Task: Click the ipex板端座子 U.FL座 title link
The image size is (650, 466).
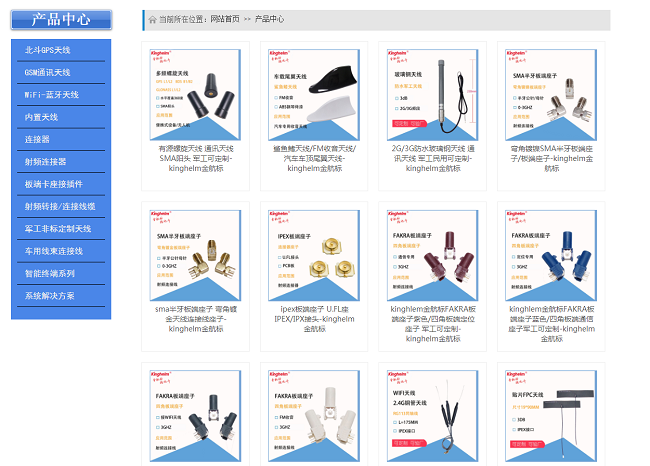Action: coord(314,319)
